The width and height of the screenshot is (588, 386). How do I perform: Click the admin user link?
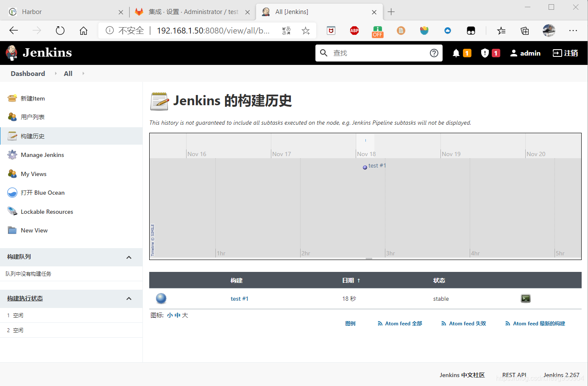pyautogui.click(x=525, y=53)
